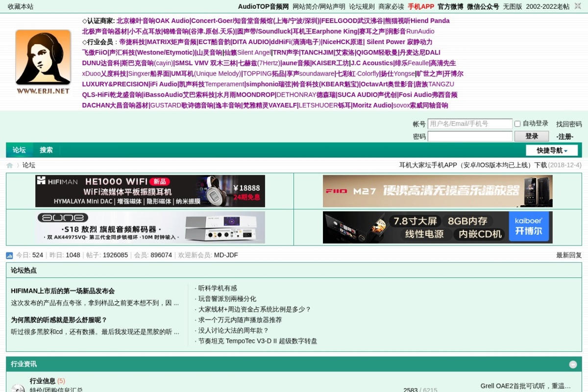Viewport: 588px width, 392px height.
Task: Open new member MD-JDF profile
Action: (x=226, y=255)
